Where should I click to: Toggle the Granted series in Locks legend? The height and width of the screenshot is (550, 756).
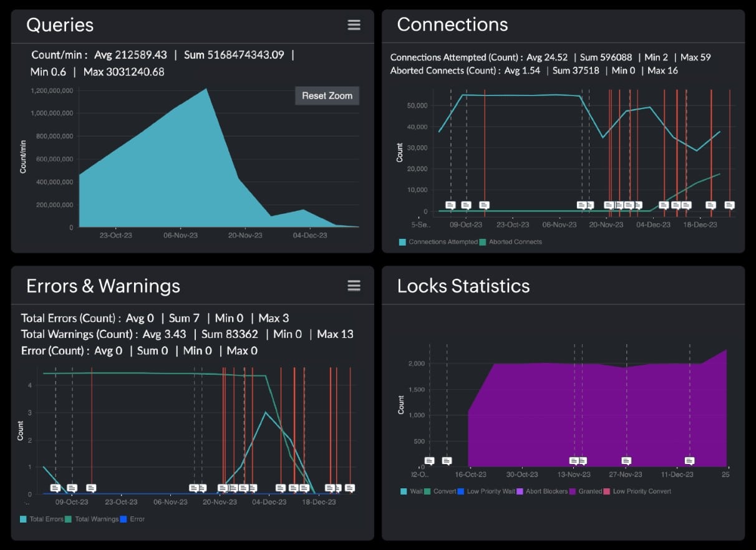point(591,491)
